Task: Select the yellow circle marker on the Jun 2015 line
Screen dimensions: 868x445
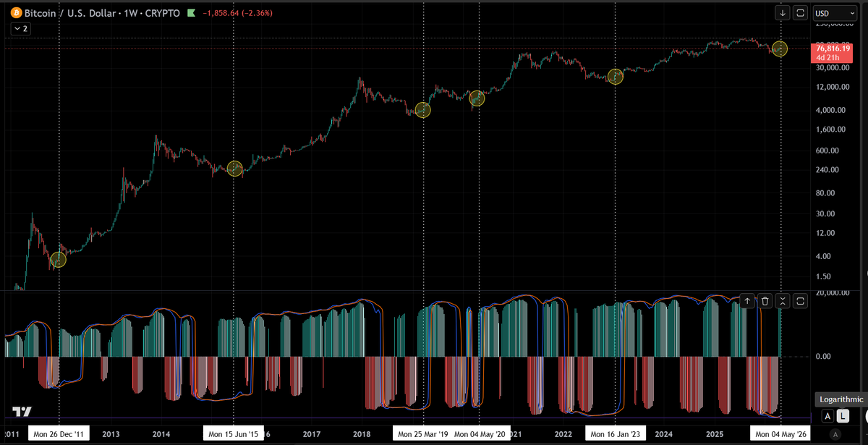Action: [234, 168]
